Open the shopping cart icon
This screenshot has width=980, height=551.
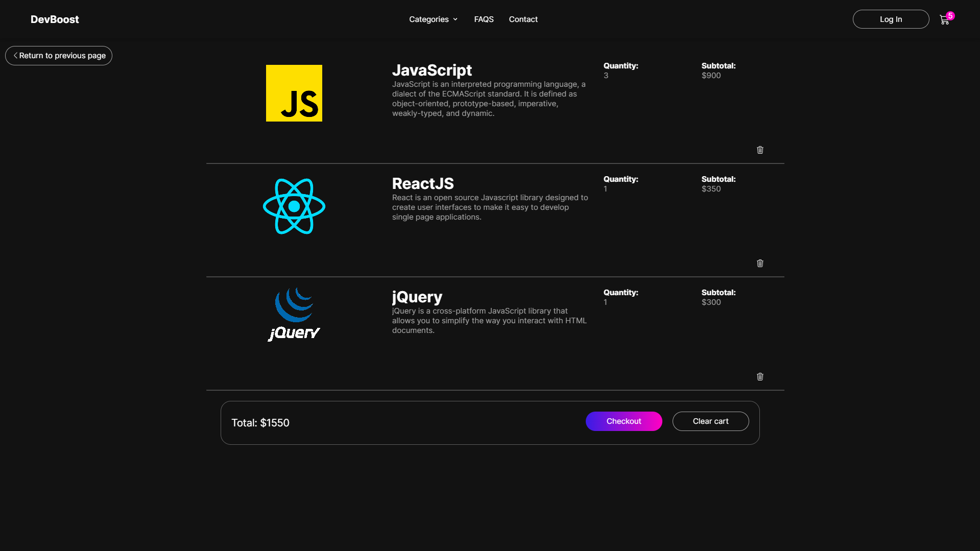(x=944, y=20)
